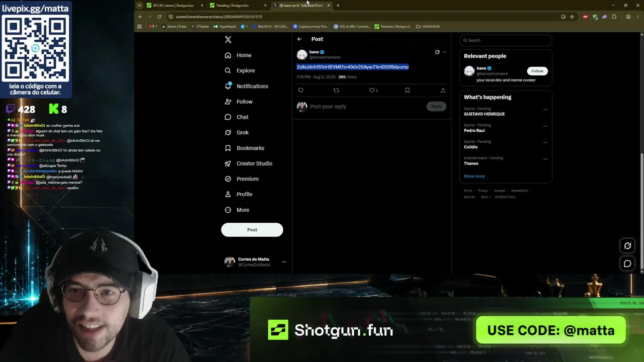644x362 pixels.
Task: Click the '7:18 PM · Aug 6, 2026' timestamp
Action: point(316,77)
